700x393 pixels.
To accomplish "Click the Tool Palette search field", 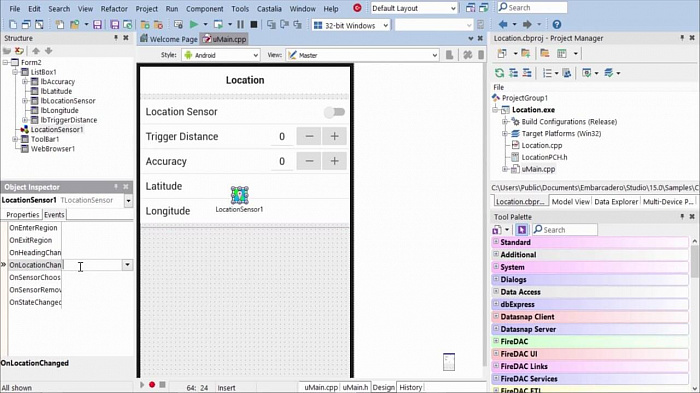I will [x=565, y=230].
